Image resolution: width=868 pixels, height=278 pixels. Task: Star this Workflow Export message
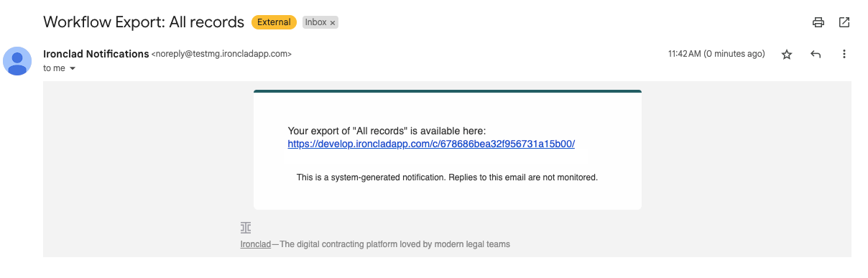coord(787,54)
